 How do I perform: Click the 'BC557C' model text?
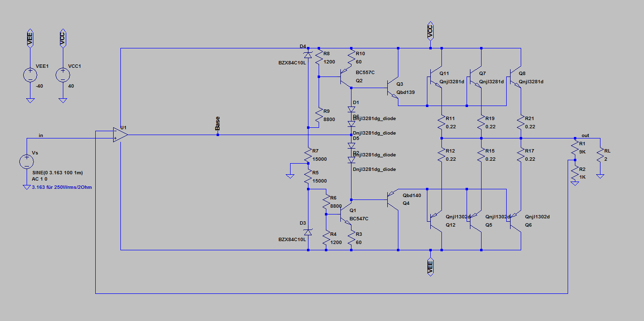tap(366, 72)
